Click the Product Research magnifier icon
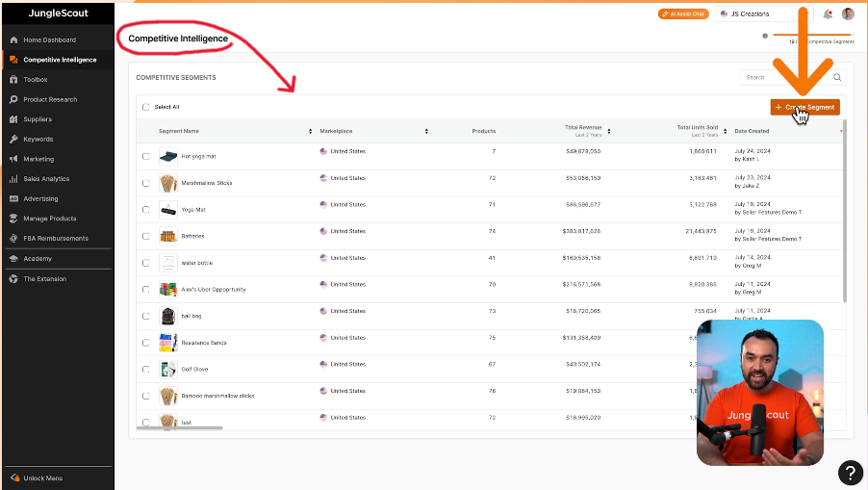868x490 pixels. [x=13, y=100]
